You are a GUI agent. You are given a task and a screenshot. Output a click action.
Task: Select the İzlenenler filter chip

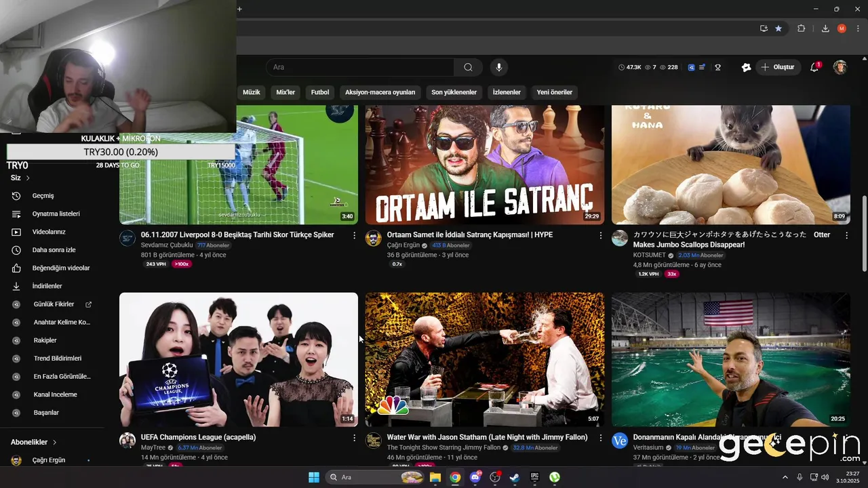[507, 92]
